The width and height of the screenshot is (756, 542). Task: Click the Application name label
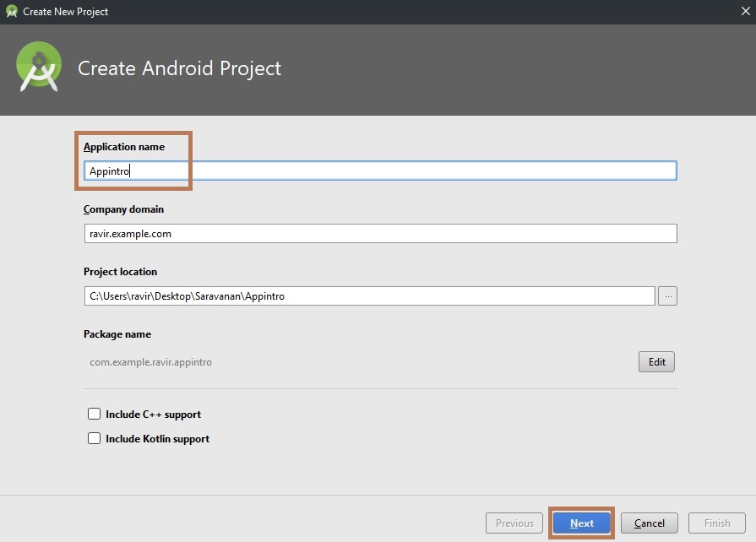coord(124,147)
